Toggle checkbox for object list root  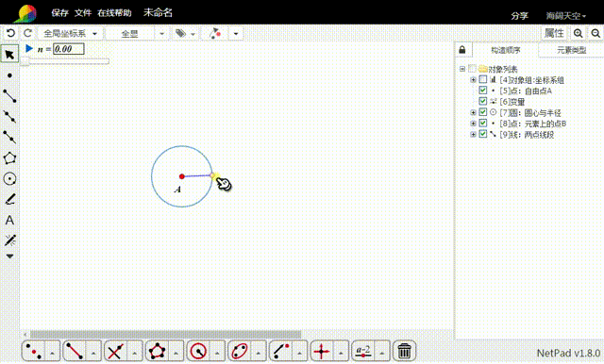click(472, 69)
